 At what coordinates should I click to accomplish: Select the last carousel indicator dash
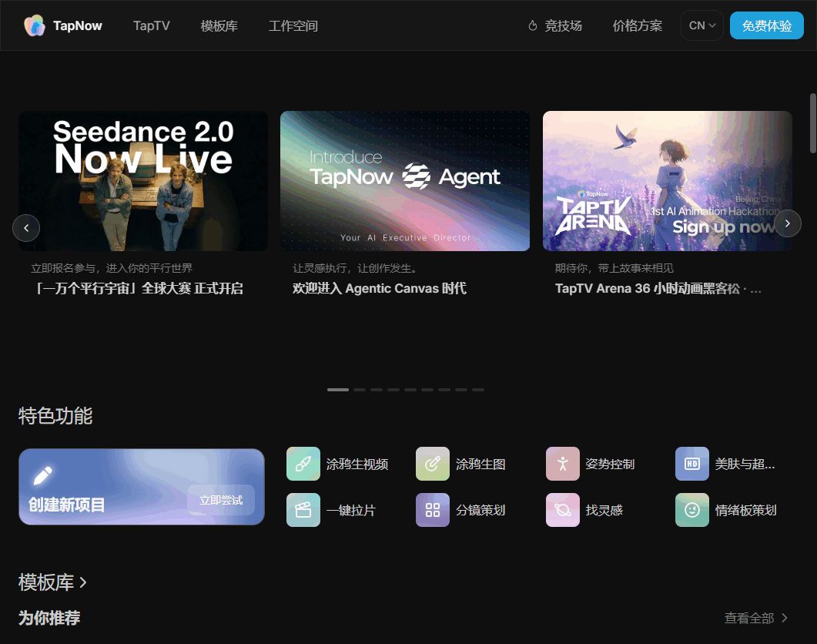(x=478, y=390)
